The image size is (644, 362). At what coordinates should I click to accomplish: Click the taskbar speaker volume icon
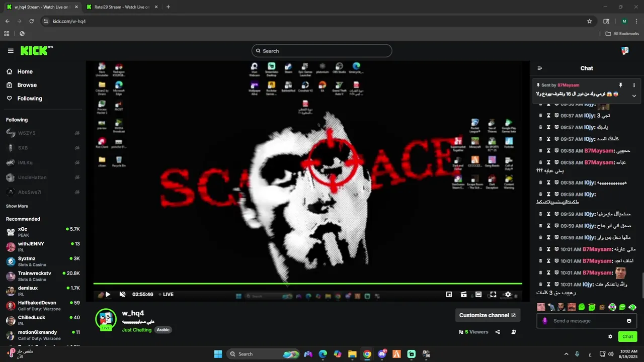pyautogui.click(x=610, y=354)
